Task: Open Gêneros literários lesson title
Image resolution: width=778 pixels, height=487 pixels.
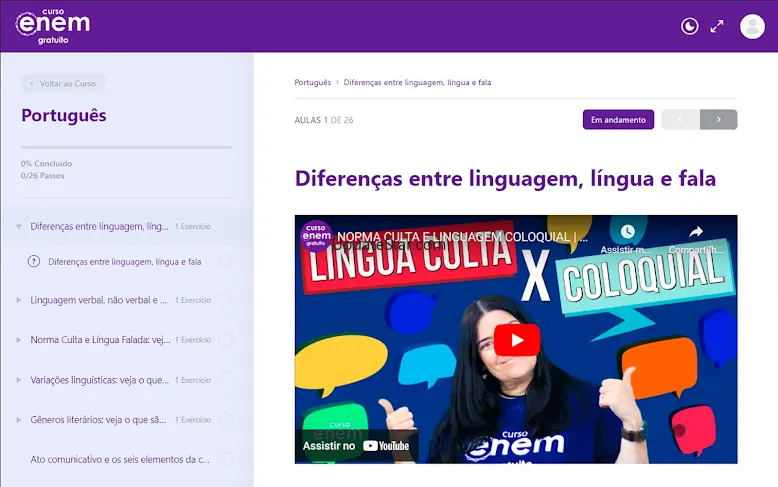Action: click(98, 420)
